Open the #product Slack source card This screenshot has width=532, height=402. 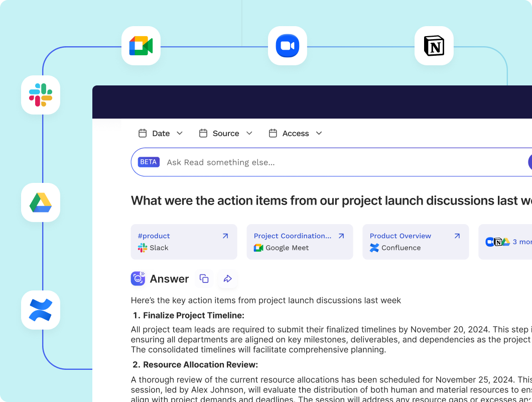184,242
